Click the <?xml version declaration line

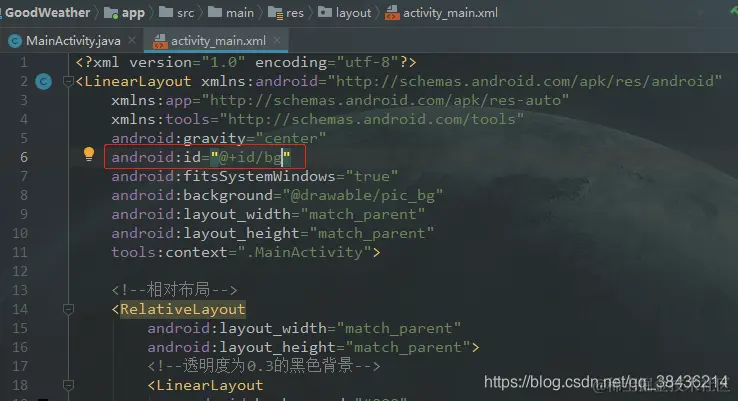(246, 62)
